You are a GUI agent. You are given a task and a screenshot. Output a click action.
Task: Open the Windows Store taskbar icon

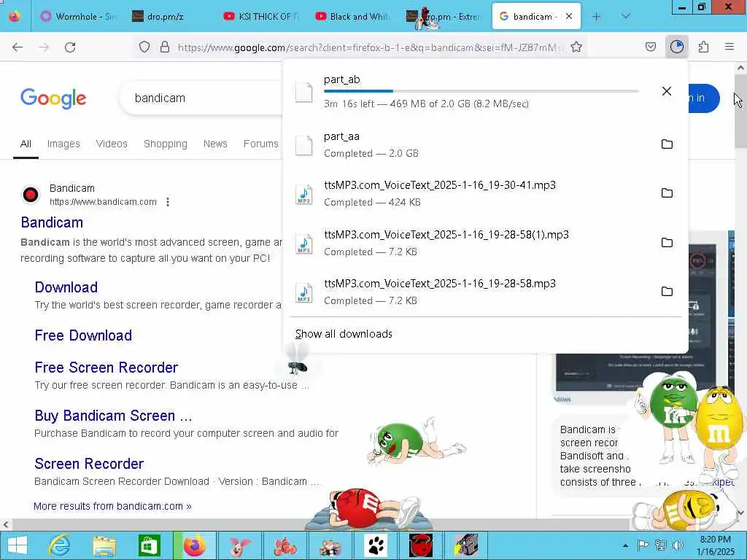tap(149, 545)
